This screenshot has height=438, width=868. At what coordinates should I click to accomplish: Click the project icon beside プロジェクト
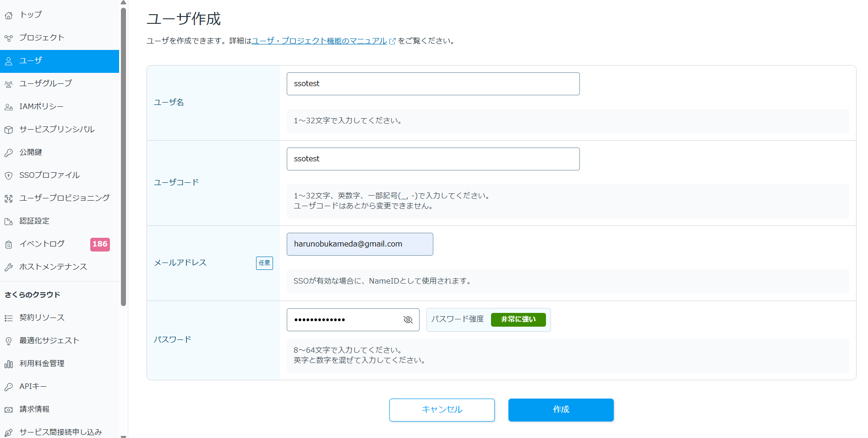pos(9,38)
